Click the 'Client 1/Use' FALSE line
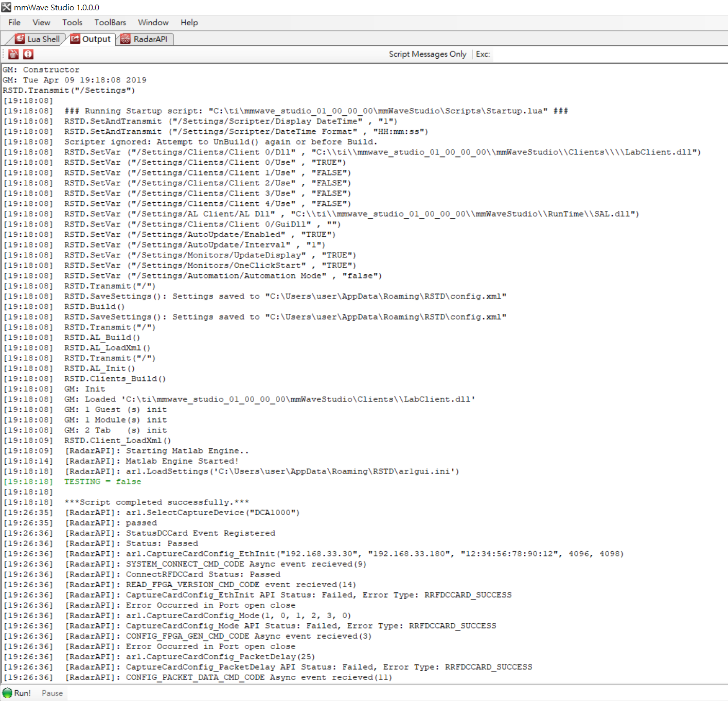Viewport: 728px width, 701px height. tap(177, 172)
